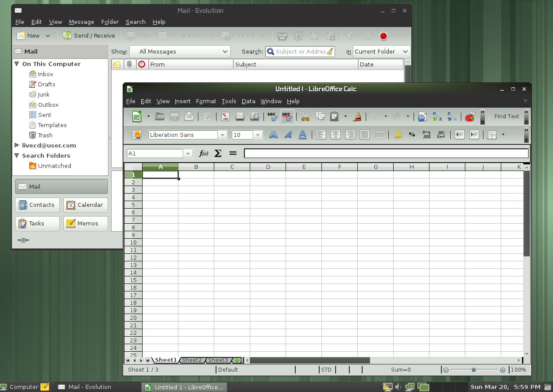Open Hyperlink dialog via globe icon
The height and width of the screenshot is (392, 553).
click(422, 116)
